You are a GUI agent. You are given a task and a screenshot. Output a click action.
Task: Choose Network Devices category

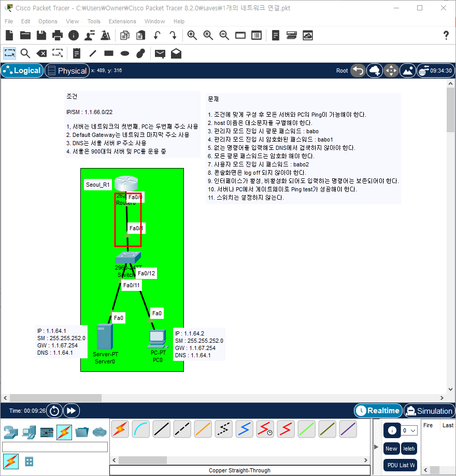coord(11,432)
